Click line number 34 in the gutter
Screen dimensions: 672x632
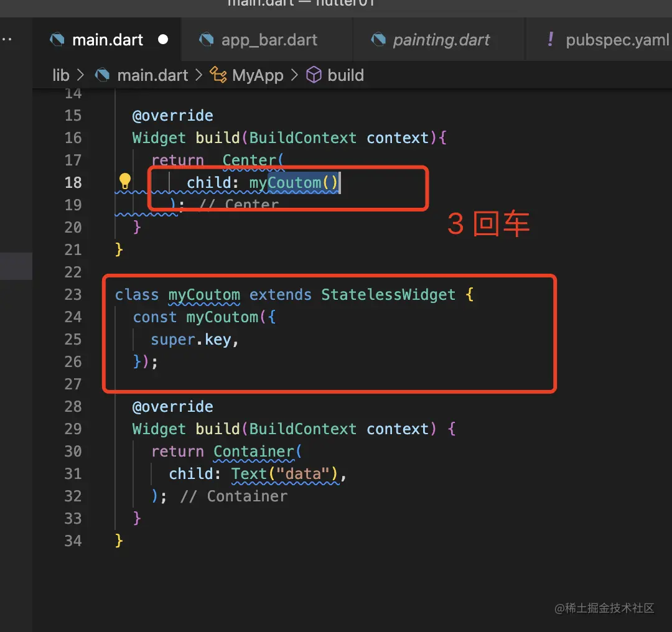73,541
